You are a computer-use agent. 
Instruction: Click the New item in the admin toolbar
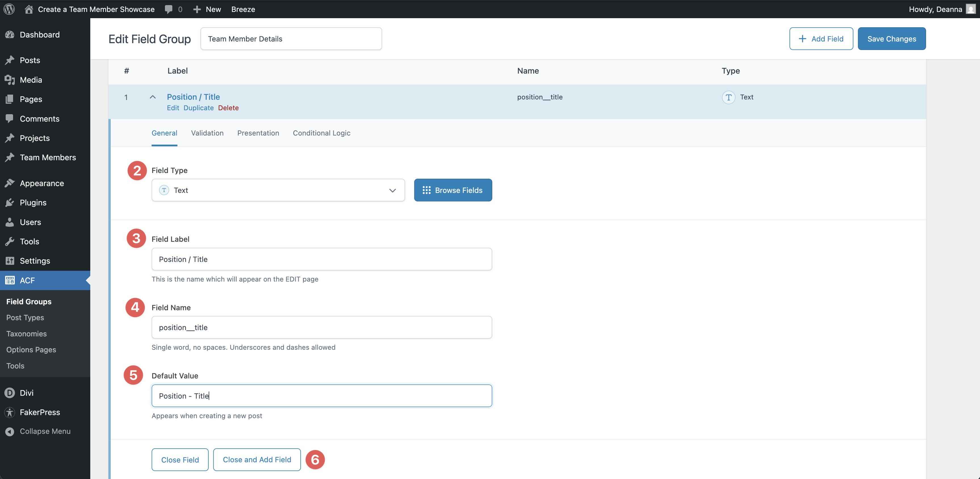coord(207,9)
